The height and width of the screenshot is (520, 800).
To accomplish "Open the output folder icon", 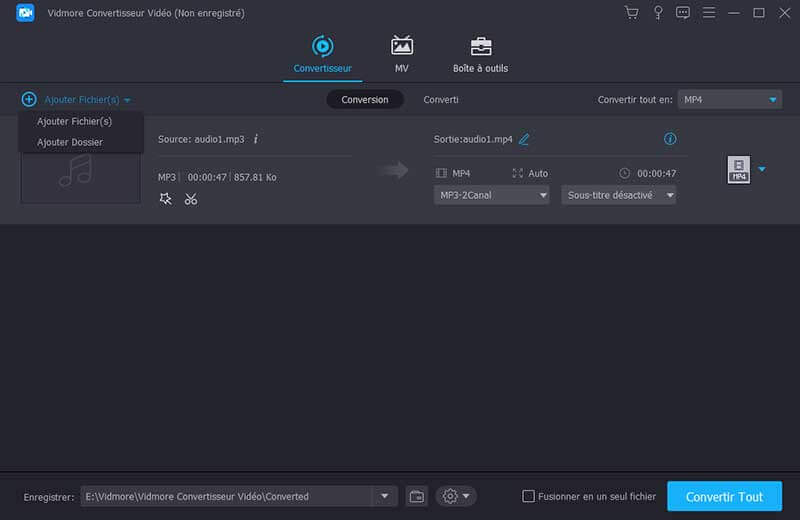I will coord(416,496).
